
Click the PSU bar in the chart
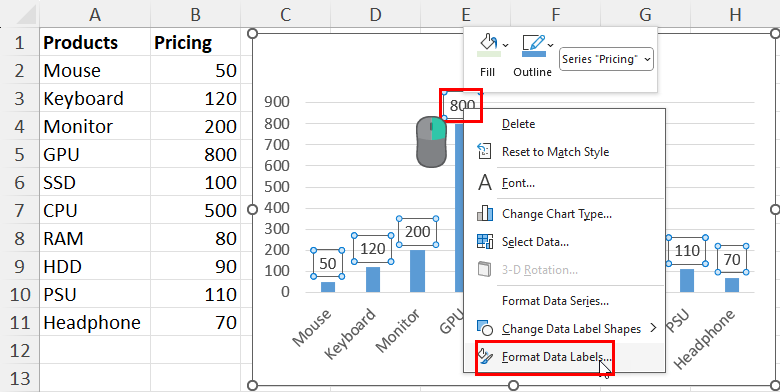click(x=687, y=281)
